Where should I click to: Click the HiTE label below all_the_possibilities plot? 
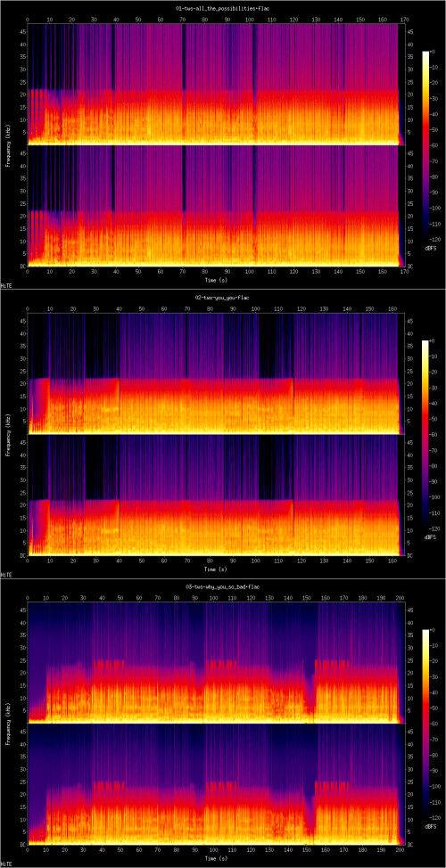click(x=6, y=286)
